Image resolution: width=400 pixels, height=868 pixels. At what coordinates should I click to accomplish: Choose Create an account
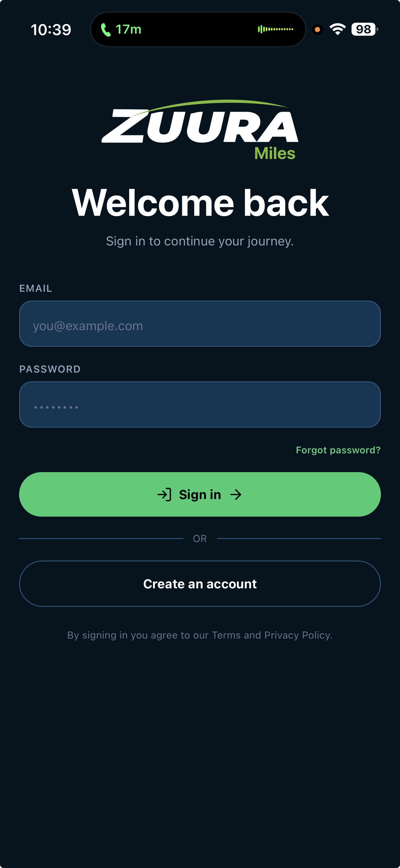click(200, 584)
